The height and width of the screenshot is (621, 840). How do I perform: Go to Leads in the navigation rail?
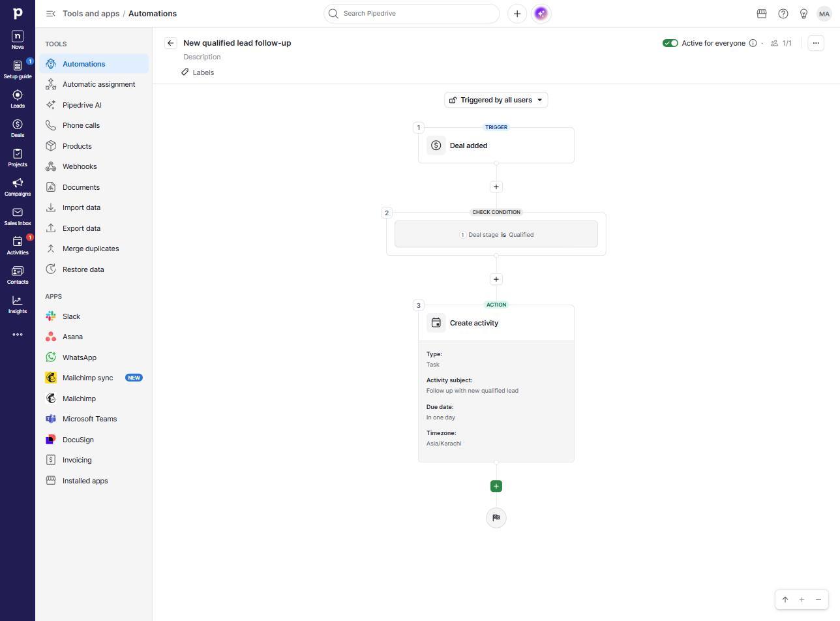pos(18,98)
